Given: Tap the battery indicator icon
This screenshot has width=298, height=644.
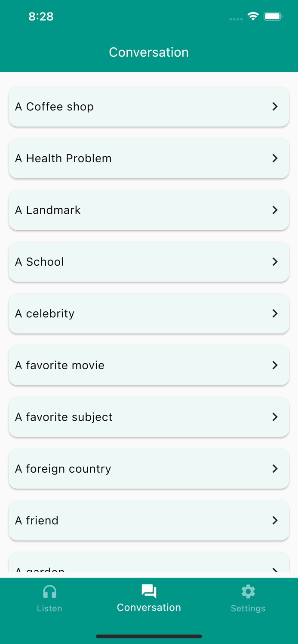Looking at the screenshot, I should (x=273, y=16).
